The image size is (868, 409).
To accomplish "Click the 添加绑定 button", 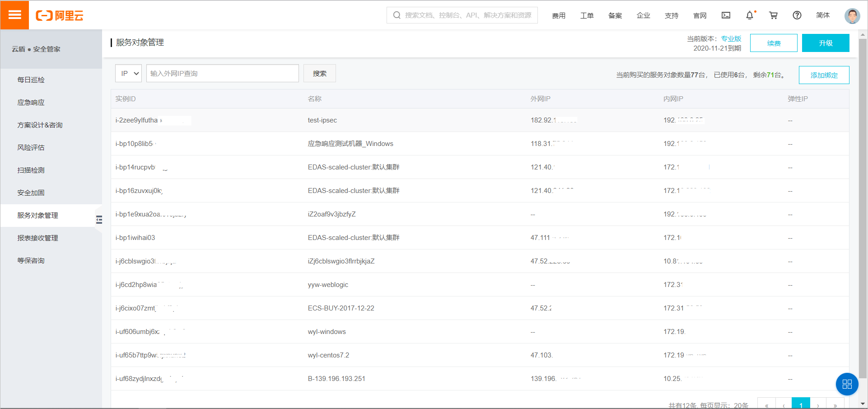I will coord(824,75).
